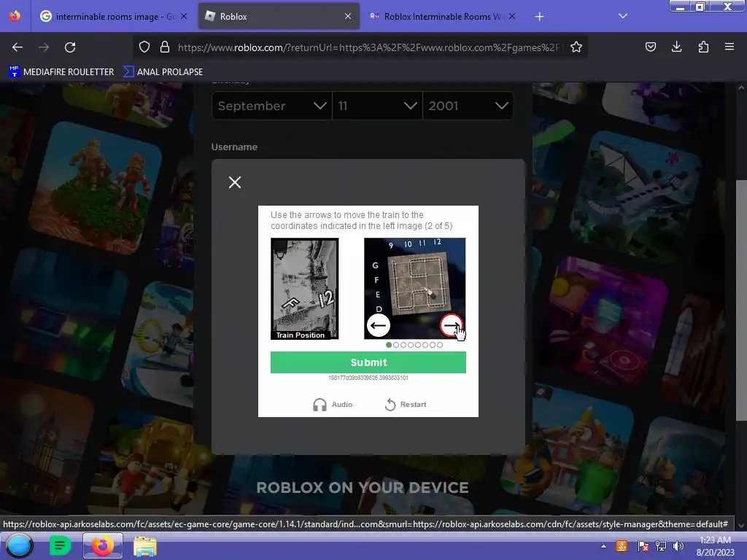Image resolution: width=747 pixels, height=560 pixels.
Task: Open the birthday month dropdown September
Action: [272, 106]
